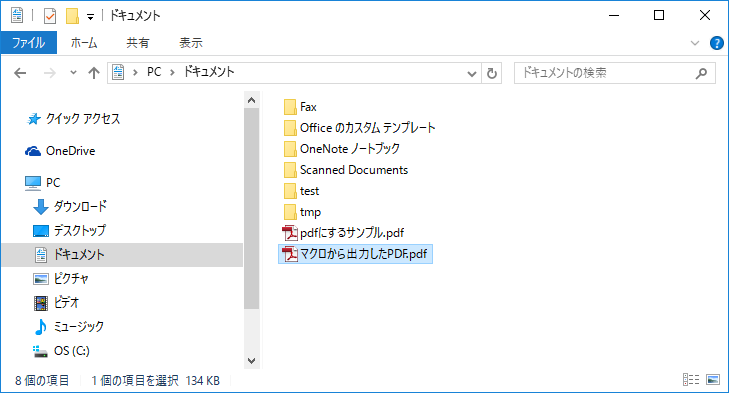Screen dimensions: 729x393
Task: Click the OS (C:) drive icon
Action: click(40, 352)
